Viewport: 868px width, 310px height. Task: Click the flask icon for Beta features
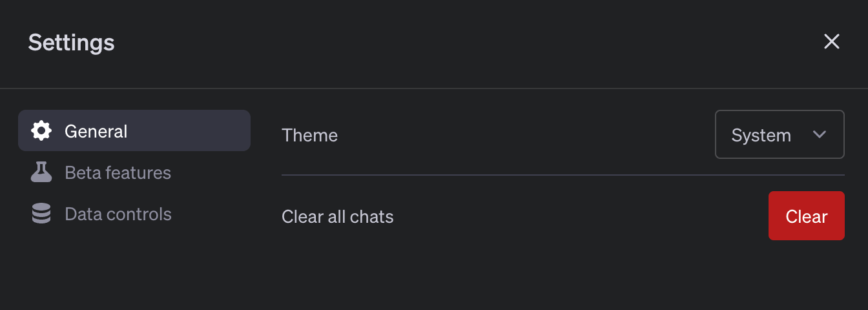tap(41, 172)
